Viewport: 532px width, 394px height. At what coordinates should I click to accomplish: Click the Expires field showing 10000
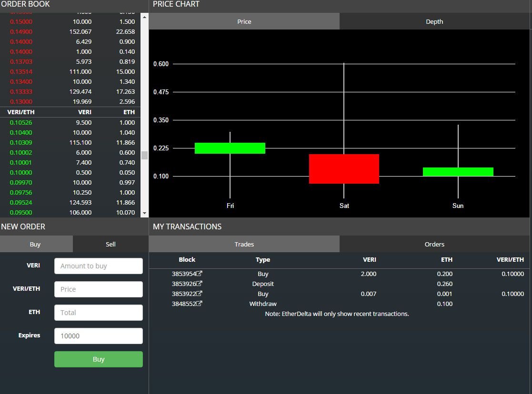pyautogui.click(x=99, y=336)
